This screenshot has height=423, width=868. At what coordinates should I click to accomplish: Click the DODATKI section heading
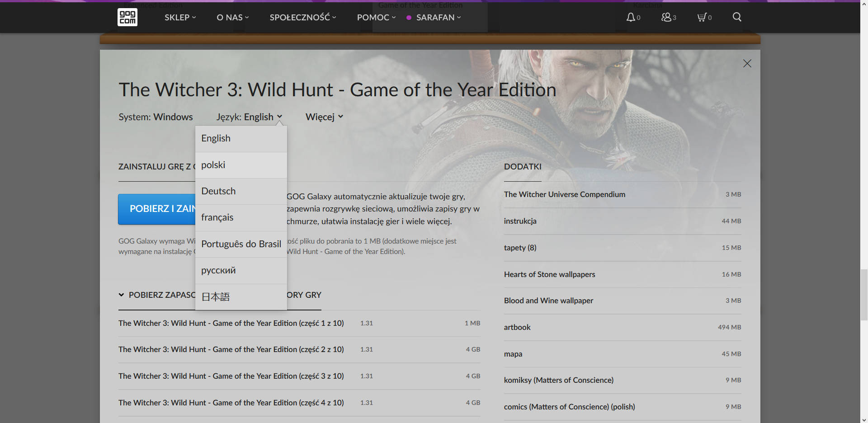click(523, 166)
